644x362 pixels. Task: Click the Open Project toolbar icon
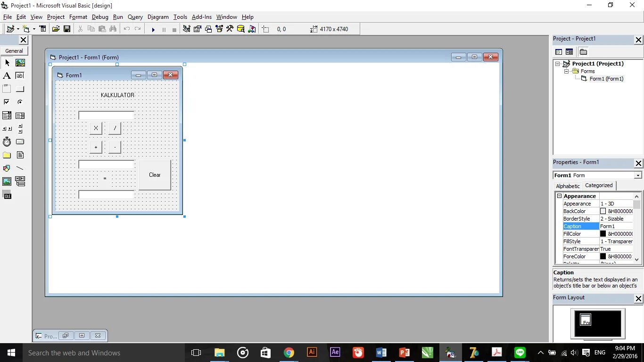click(x=56, y=29)
